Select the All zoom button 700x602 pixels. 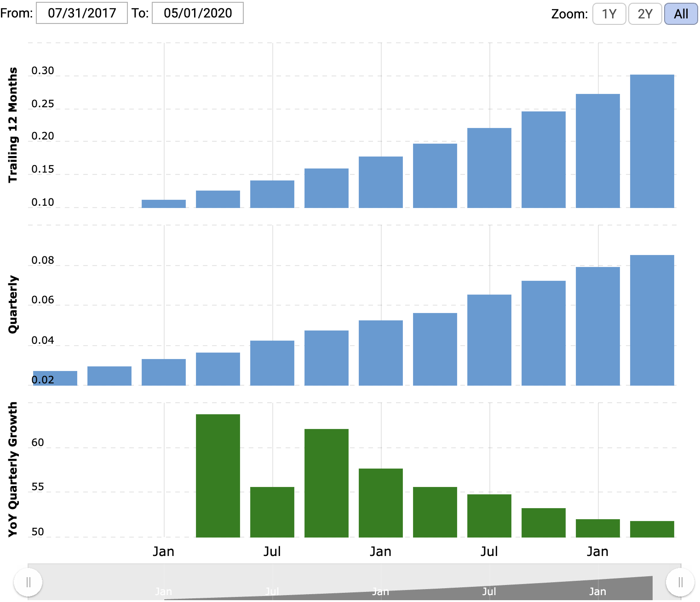681,14
